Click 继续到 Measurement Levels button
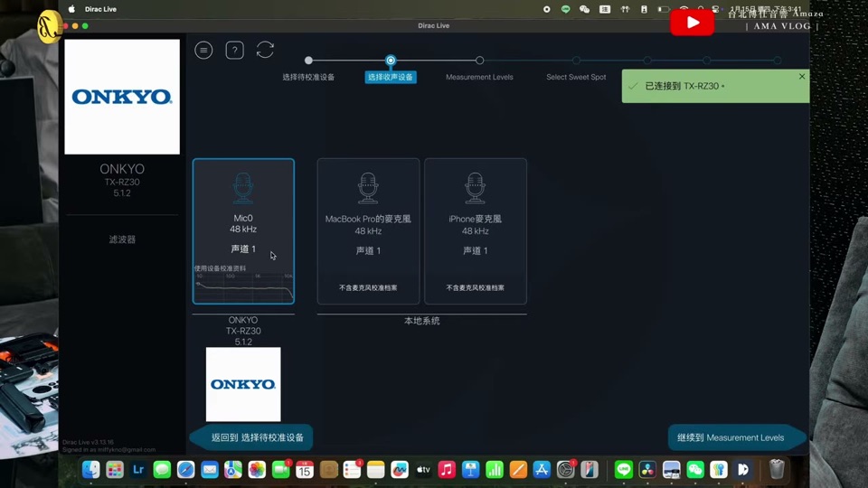The height and width of the screenshot is (488, 868). coord(736,437)
